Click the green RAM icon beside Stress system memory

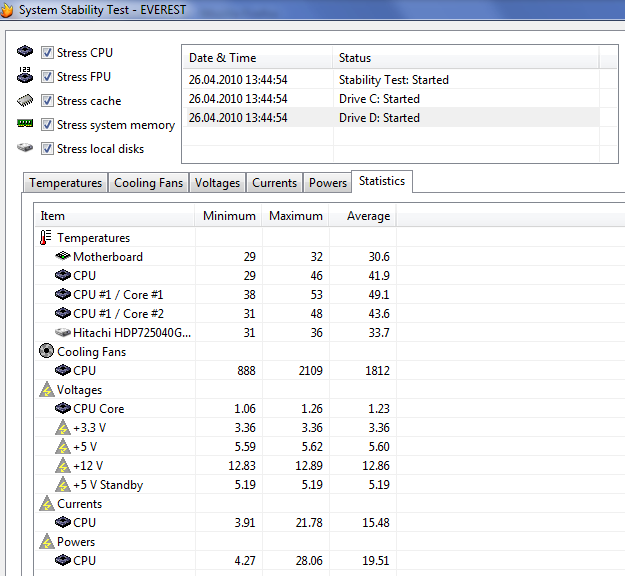(25, 123)
